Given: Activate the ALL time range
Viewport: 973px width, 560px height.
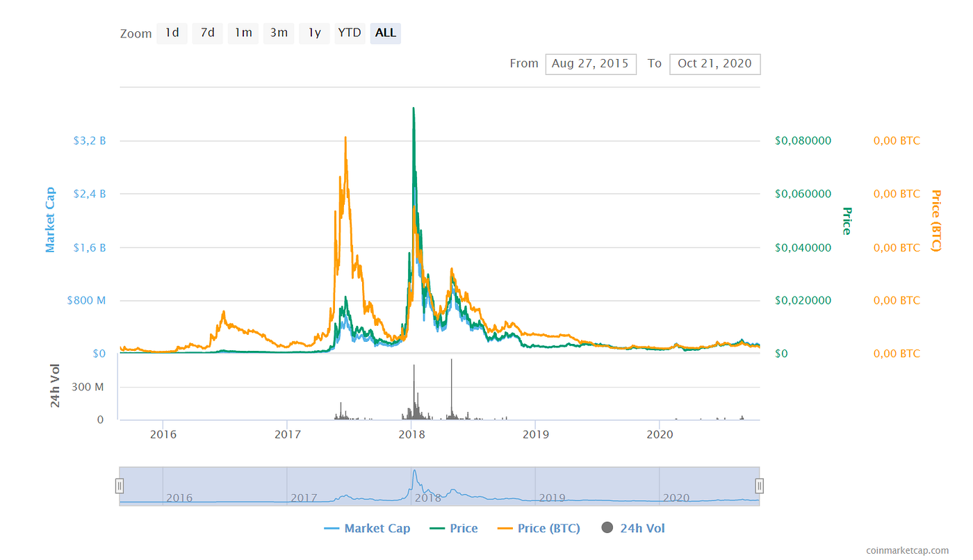Looking at the screenshot, I should coord(385,33).
